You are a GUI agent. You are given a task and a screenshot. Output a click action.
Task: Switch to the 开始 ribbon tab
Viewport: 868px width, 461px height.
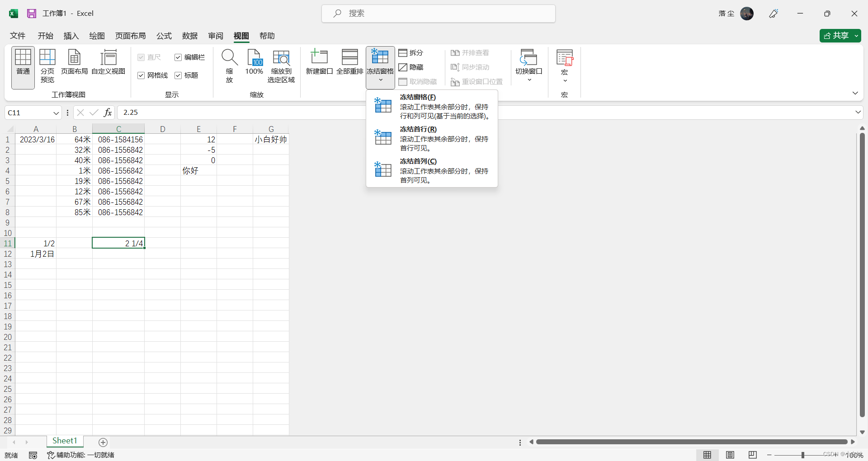tap(45, 36)
